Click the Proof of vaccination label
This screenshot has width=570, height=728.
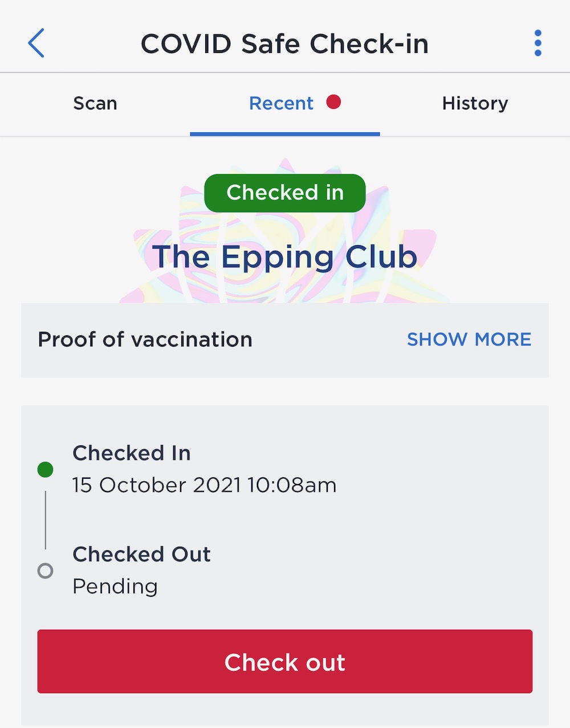(x=145, y=339)
